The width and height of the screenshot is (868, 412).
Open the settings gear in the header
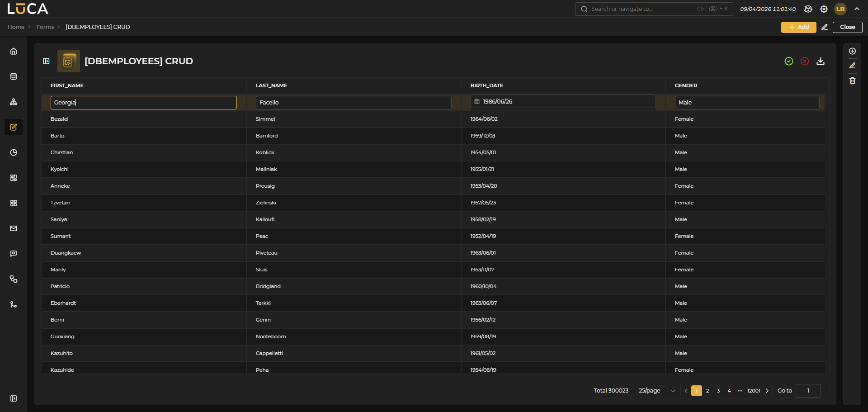tap(824, 9)
